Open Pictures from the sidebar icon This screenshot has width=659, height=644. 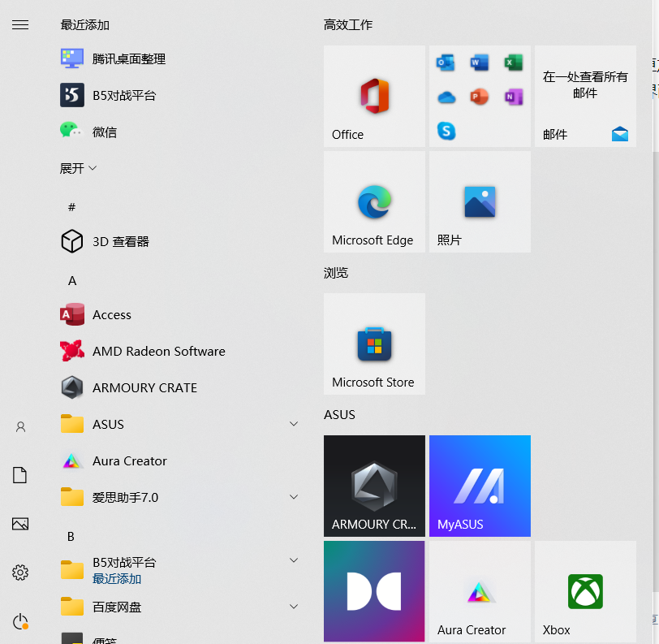click(20, 524)
